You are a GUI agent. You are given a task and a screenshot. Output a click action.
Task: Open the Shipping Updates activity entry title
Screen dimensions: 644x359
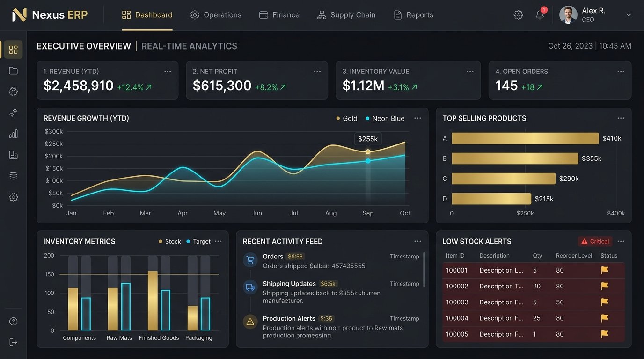point(289,284)
